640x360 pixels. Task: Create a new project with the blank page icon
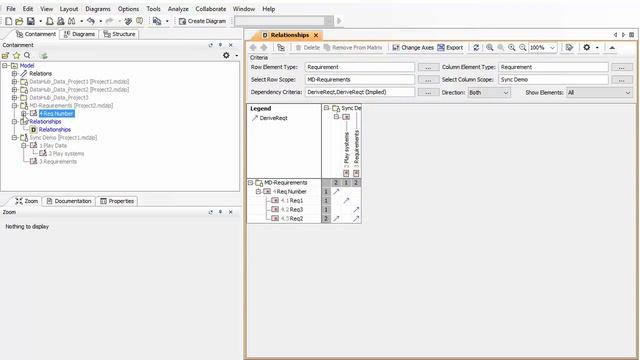(9, 21)
